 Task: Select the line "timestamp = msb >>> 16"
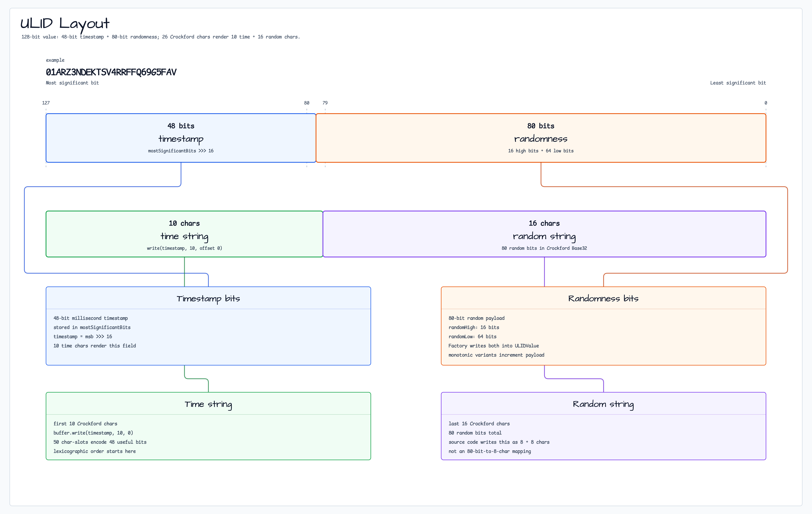[83, 336]
